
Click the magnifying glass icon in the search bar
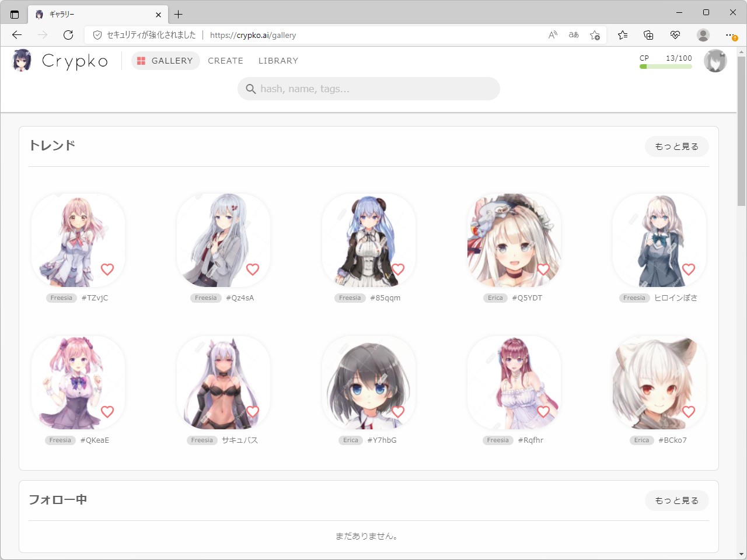[251, 89]
